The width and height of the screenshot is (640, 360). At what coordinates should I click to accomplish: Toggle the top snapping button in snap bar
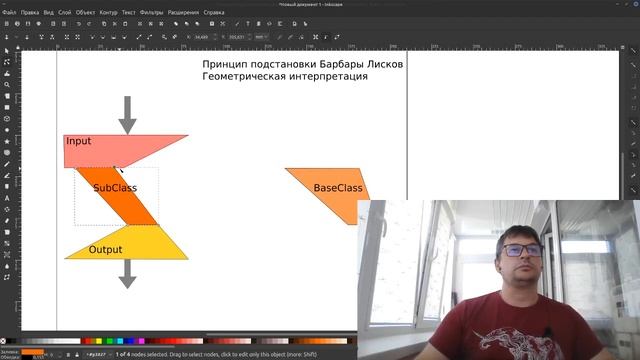click(x=633, y=51)
